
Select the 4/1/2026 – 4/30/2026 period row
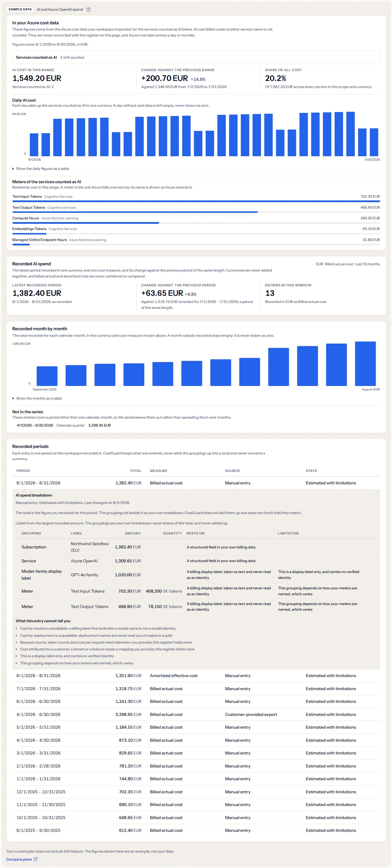[x=196, y=740]
